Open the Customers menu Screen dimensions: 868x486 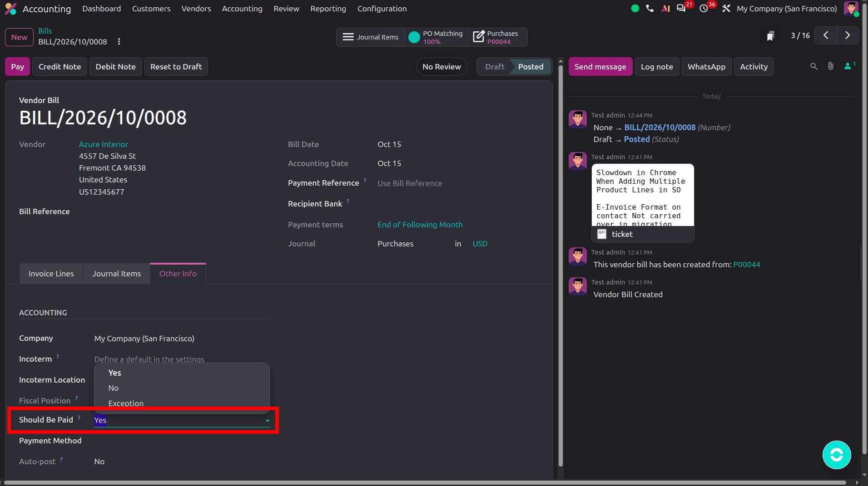tap(151, 9)
